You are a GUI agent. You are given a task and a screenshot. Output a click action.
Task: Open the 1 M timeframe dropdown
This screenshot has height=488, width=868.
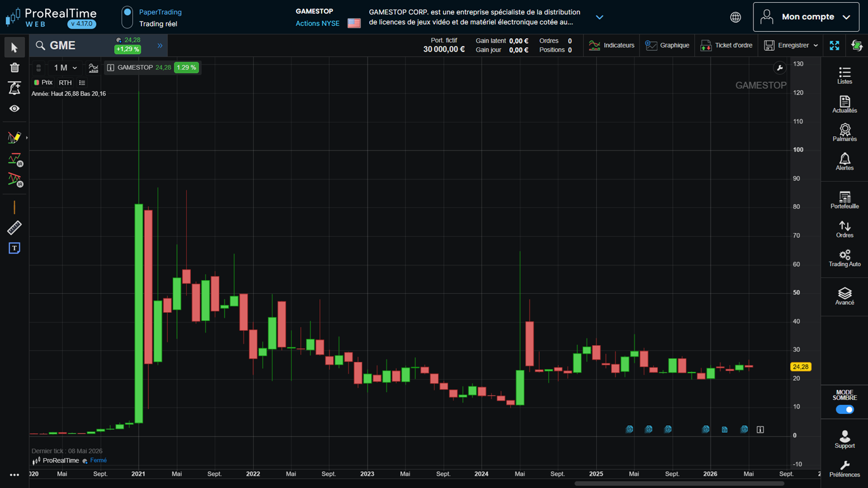pyautogui.click(x=65, y=68)
